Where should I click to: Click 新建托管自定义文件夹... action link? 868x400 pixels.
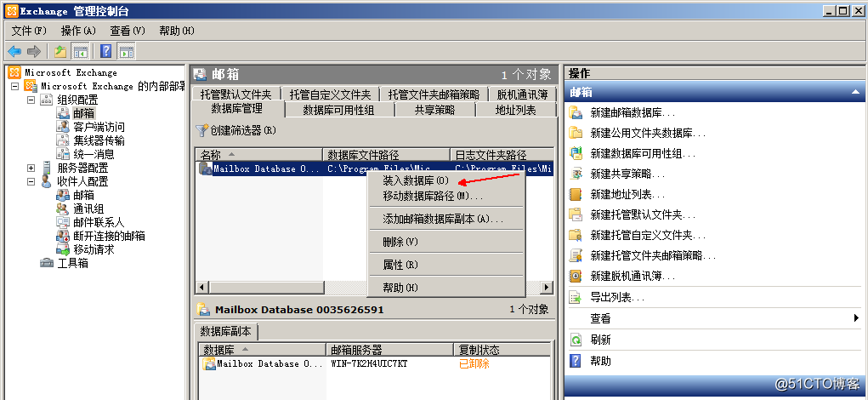tap(648, 236)
